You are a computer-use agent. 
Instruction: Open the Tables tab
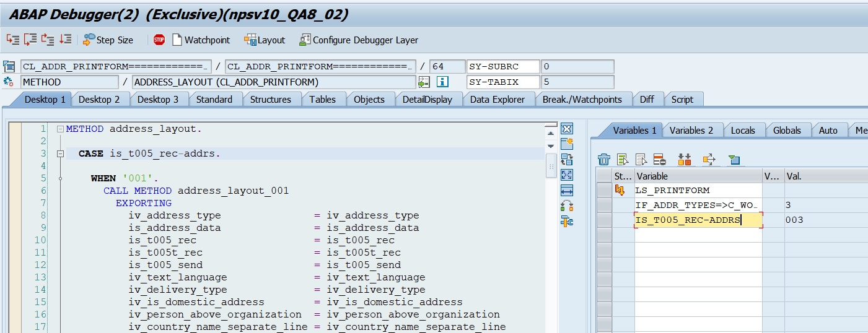[323, 99]
